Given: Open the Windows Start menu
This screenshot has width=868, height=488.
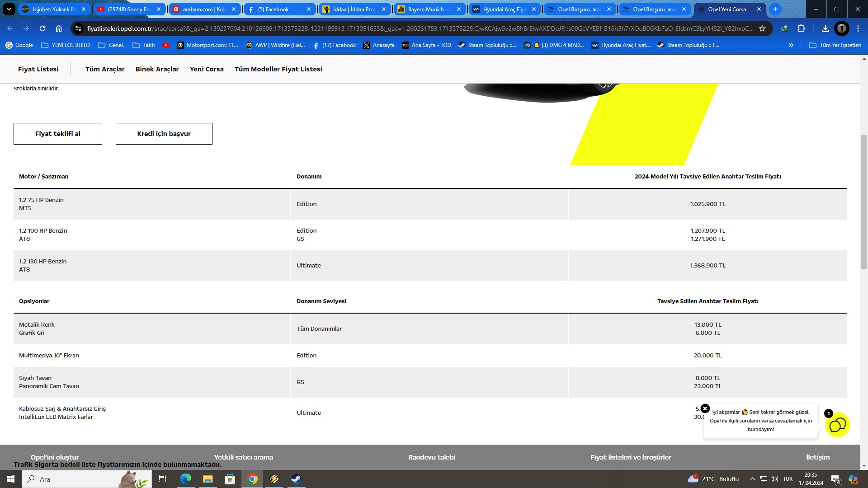Looking at the screenshot, I should 11,479.
